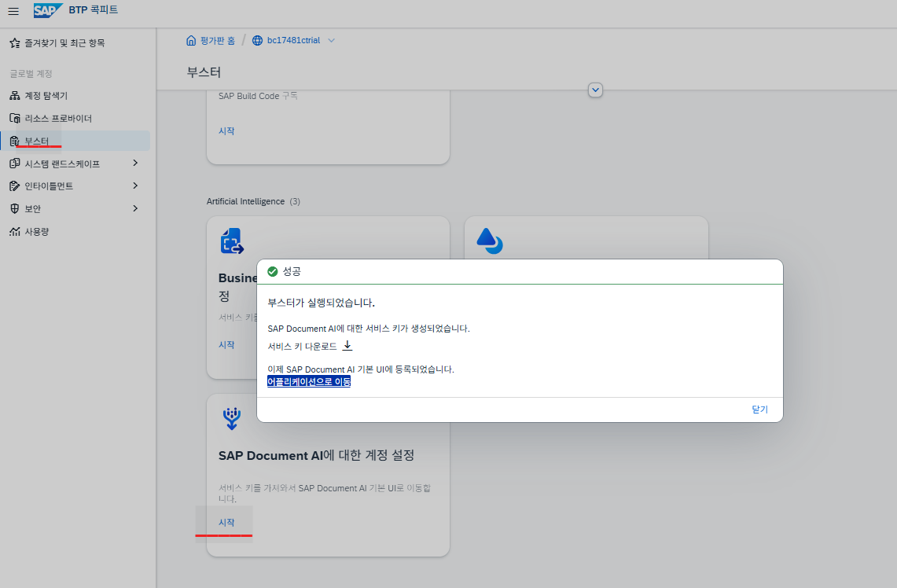Click BTP 콕피트 title text
This screenshot has width=897, height=588.
94,9
